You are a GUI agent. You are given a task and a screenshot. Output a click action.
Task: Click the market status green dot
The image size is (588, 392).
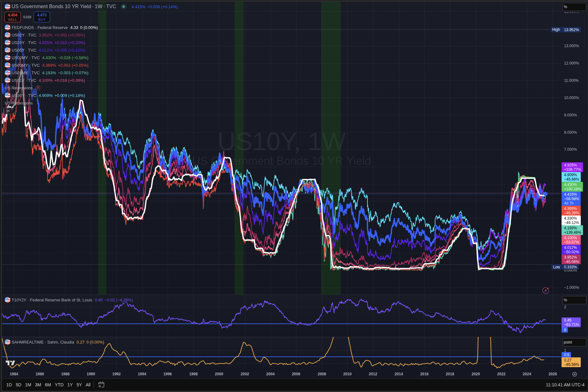coord(124,7)
